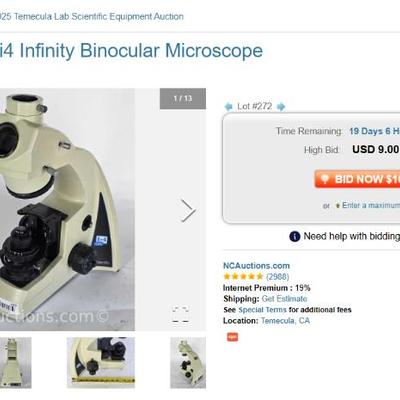Open the 2988 reviews count link
Screen dimensions: 400x400
(277, 277)
